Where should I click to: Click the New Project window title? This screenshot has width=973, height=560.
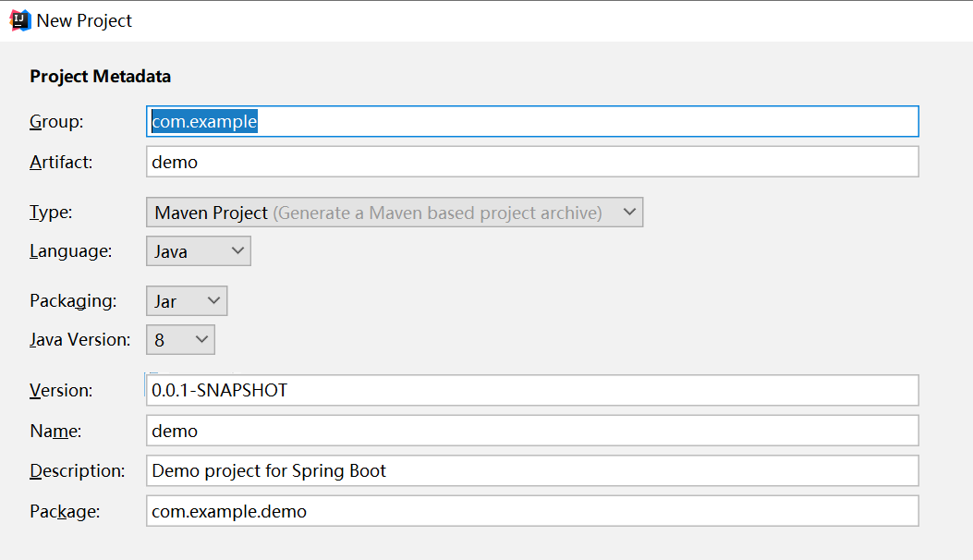84,20
